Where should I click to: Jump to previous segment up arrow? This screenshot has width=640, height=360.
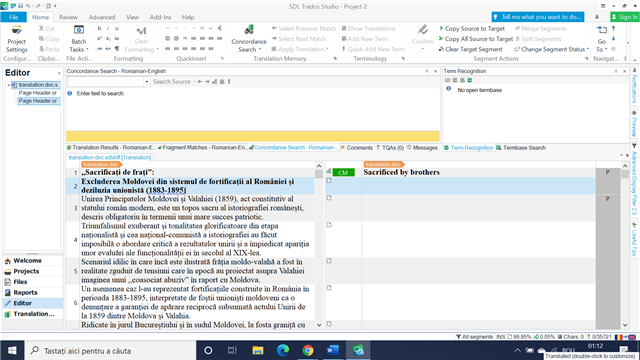pyautogui.click(x=613, y=29)
